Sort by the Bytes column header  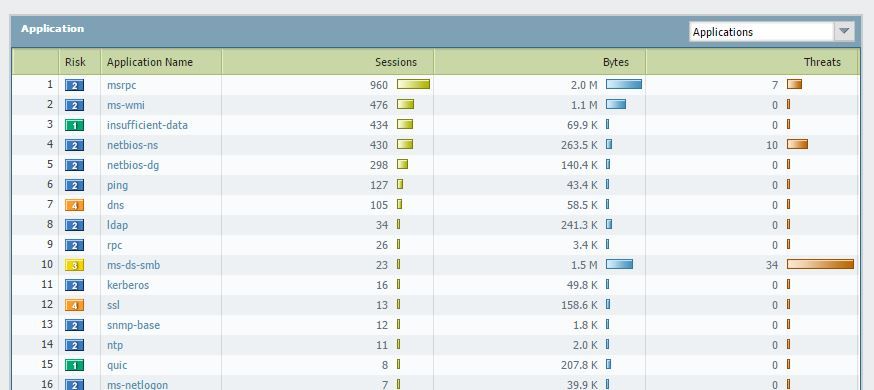point(615,62)
